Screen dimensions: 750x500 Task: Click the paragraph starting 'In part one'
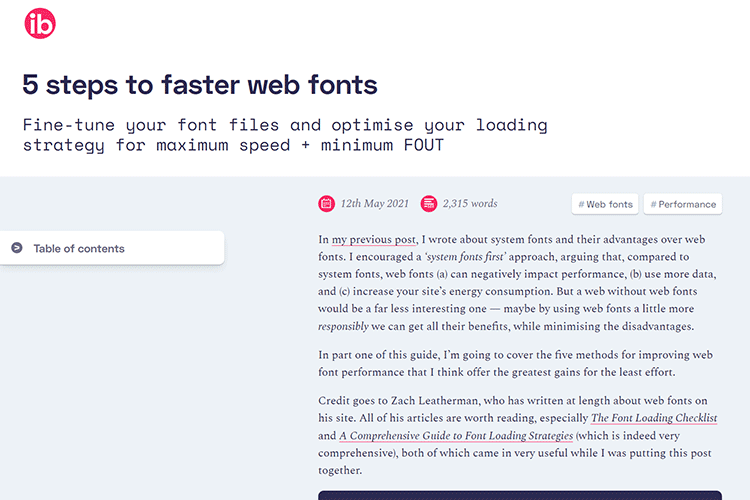pyautogui.click(x=512, y=364)
